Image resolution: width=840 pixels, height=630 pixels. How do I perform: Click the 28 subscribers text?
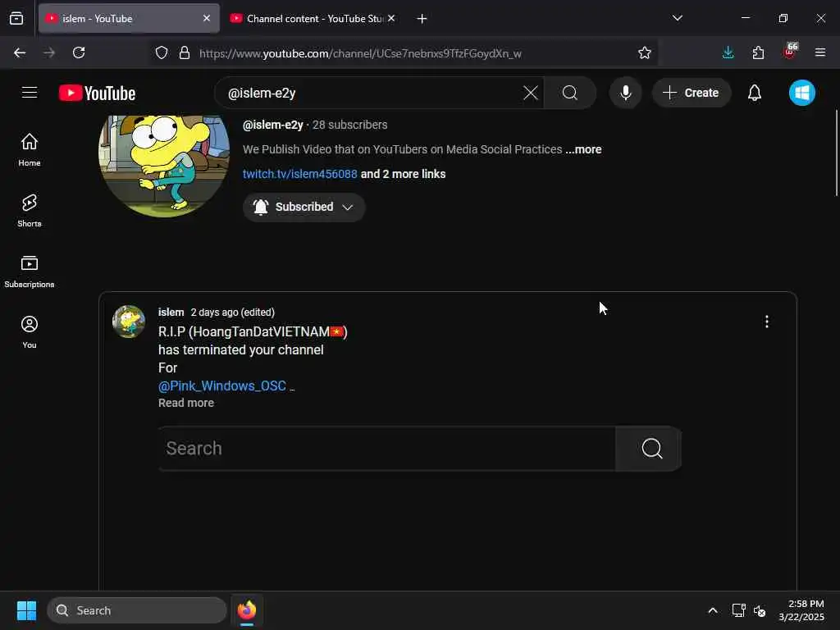(x=349, y=125)
